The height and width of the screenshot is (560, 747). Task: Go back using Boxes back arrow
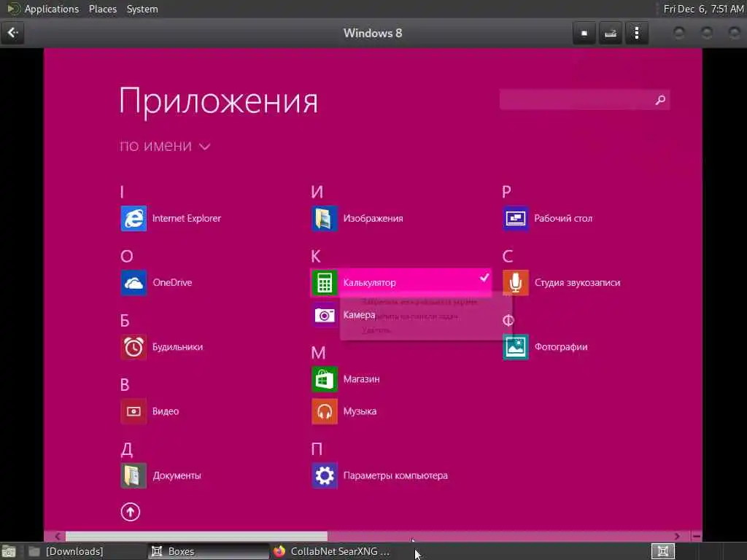12,33
